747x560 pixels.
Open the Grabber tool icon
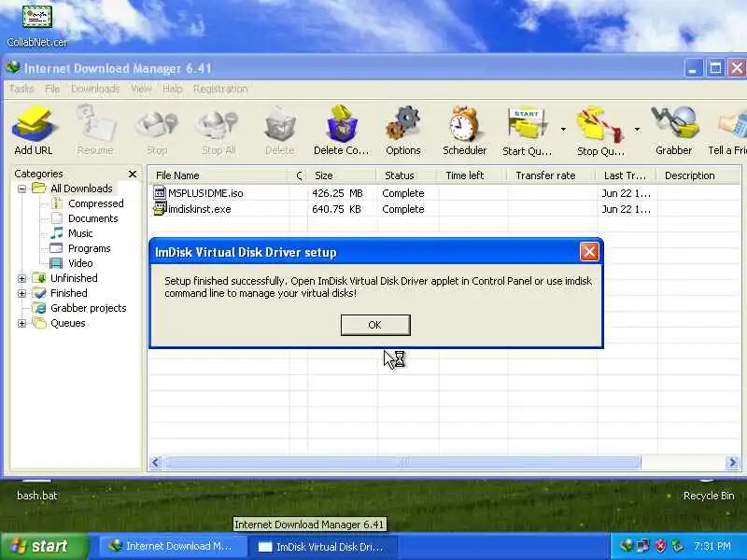[673, 130]
